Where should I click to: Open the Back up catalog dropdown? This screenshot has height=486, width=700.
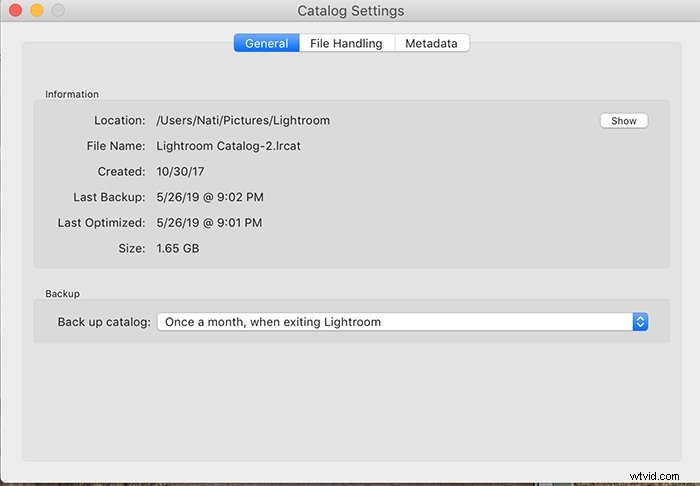pyautogui.click(x=402, y=322)
